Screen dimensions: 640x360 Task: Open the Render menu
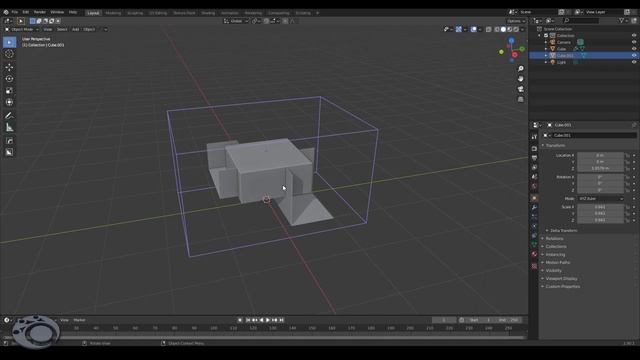40,12
